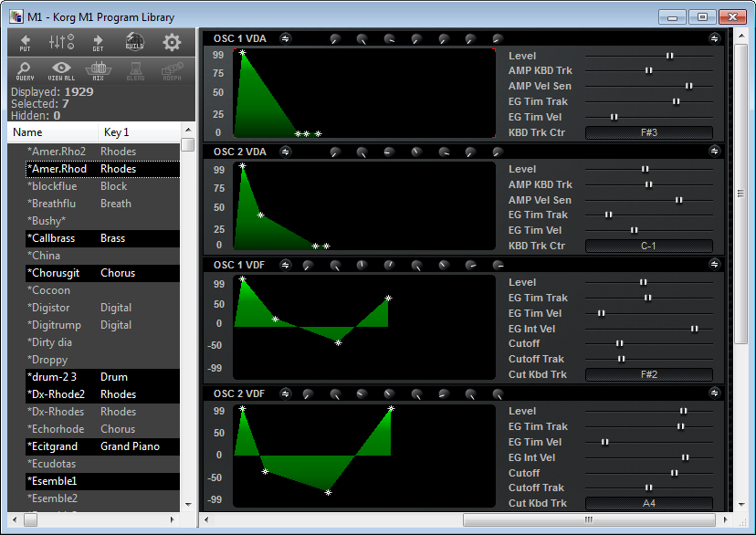Click editor panel vertical scroll-down arrow
The image size is (756, 535).
[x=741, y=505]
